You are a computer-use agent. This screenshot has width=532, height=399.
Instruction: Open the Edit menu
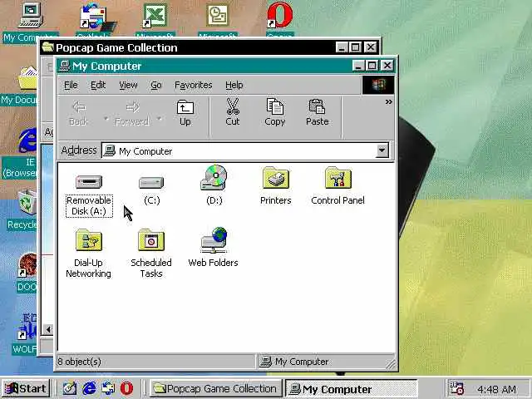[x=98, y=85]
